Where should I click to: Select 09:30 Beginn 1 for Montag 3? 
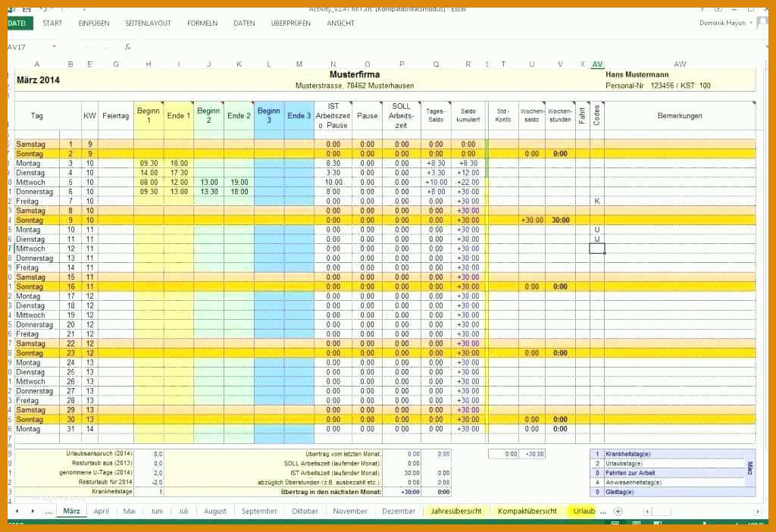(149, 163)
